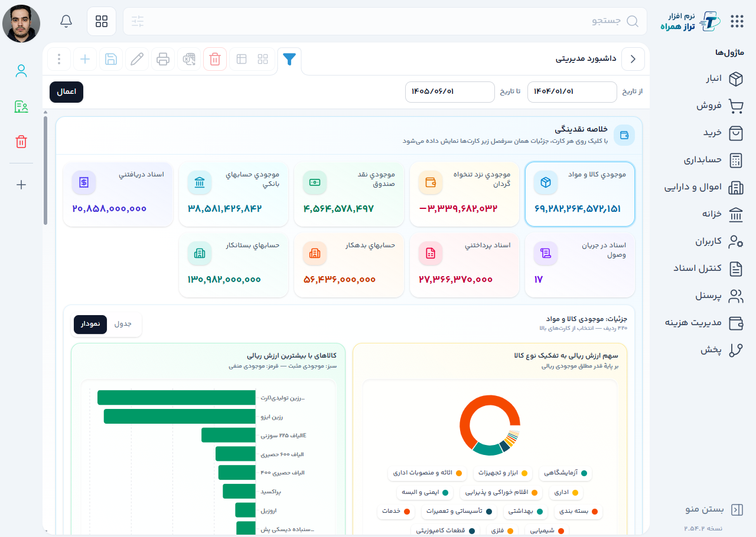Open the three-dot more options menu
756x537 pixels.
pyautogui.click(x=59, y=59)
